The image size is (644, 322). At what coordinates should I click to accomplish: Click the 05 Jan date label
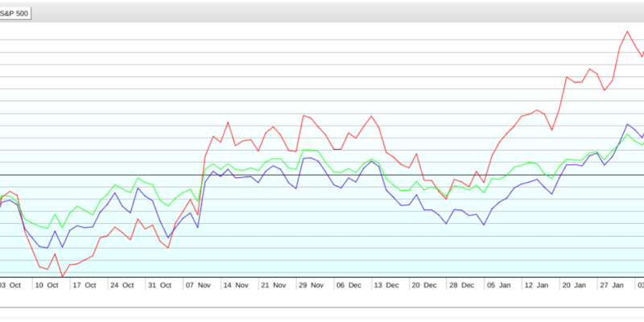click(499, 285)
